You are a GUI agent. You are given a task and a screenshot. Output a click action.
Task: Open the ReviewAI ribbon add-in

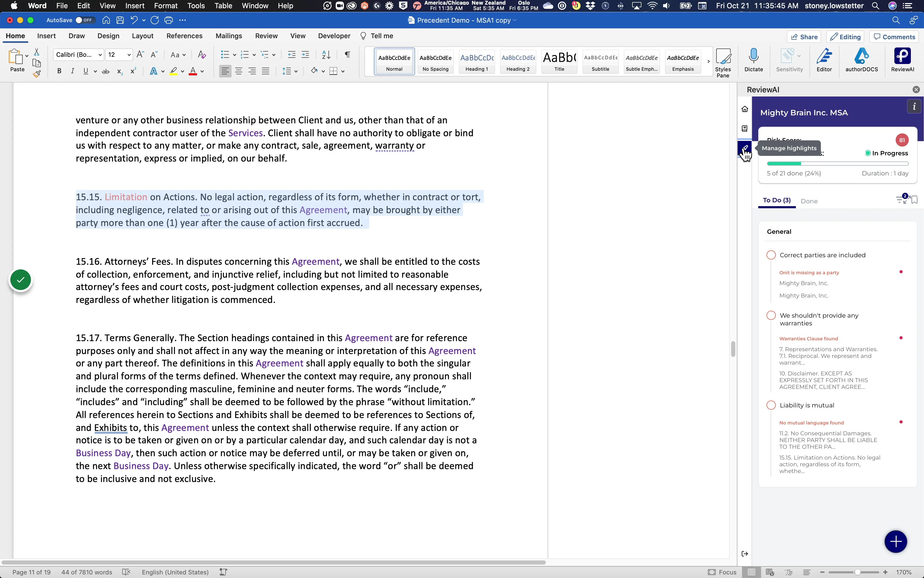[902, 60]
